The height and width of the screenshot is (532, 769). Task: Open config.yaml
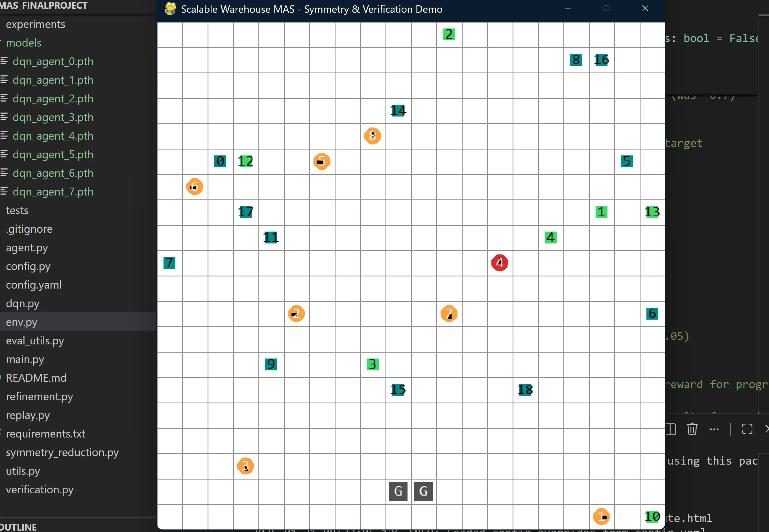tap(34, 285)
